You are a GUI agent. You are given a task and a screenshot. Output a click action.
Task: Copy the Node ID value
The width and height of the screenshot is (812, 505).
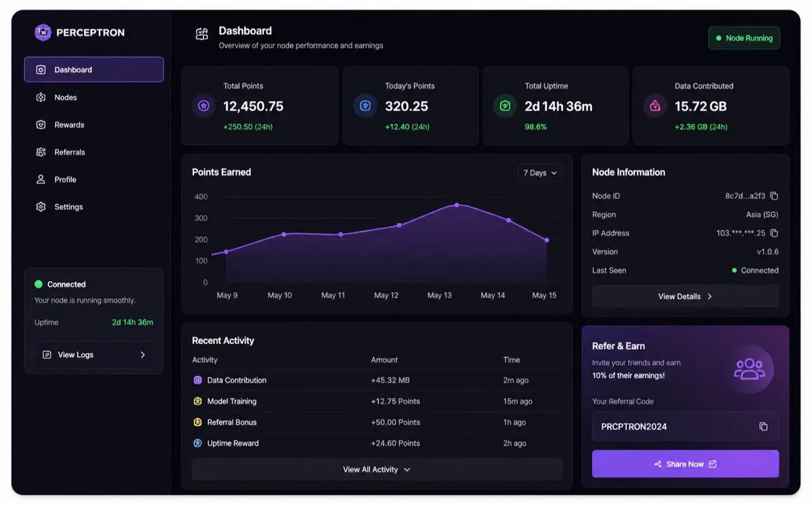tap(774, 196)
